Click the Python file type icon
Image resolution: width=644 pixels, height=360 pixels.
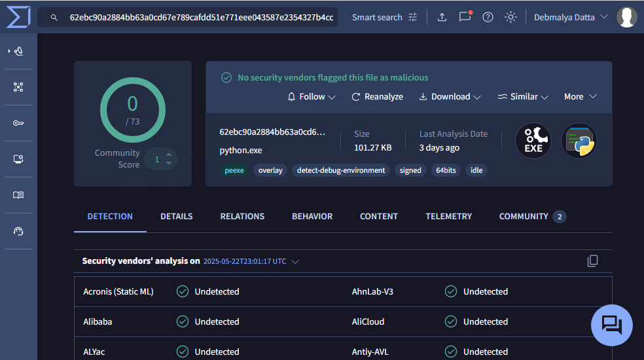pyautogui.click(x=579, y=141)
